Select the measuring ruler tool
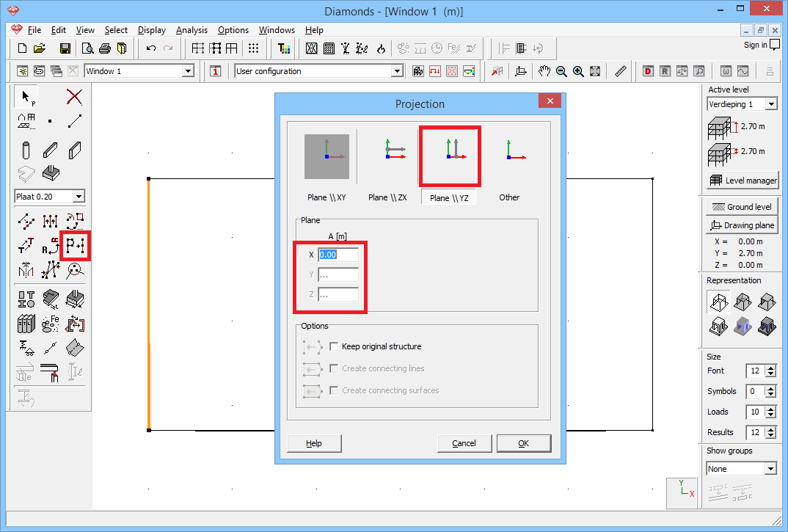 click(x=621, y=71)
